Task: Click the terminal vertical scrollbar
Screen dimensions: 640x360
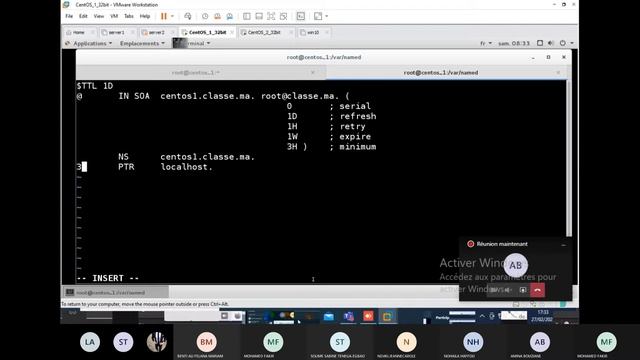Action: coord(569,158)
